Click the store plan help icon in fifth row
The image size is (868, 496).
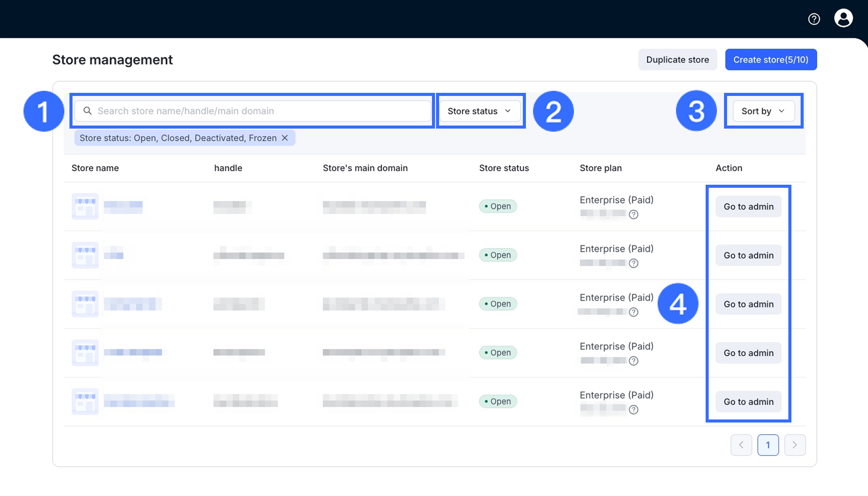pos(634,410)
